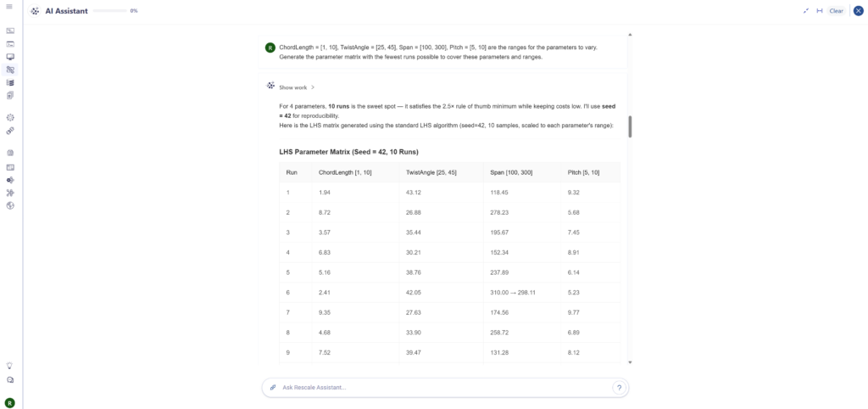Click the expand arrows icon in header

click(x=806, y=10)
